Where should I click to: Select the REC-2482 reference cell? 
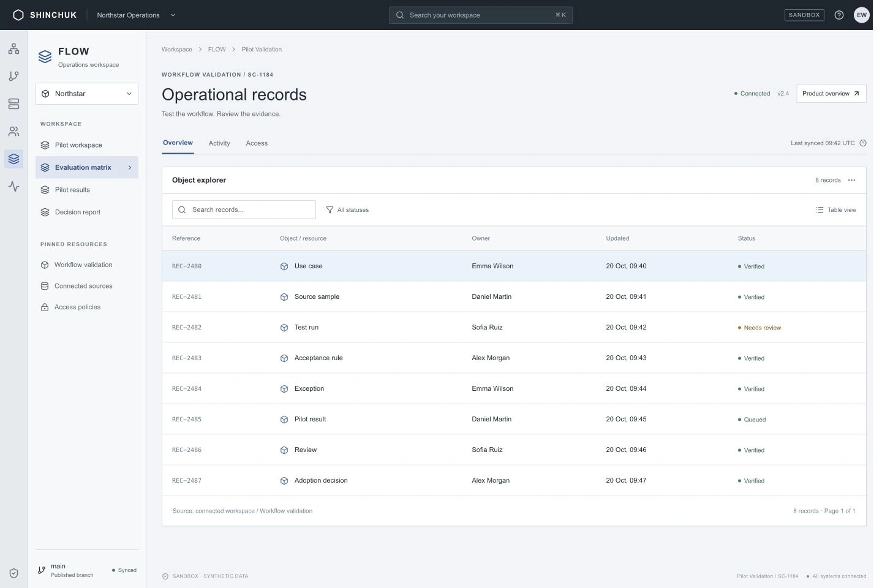tap(187, 328)
